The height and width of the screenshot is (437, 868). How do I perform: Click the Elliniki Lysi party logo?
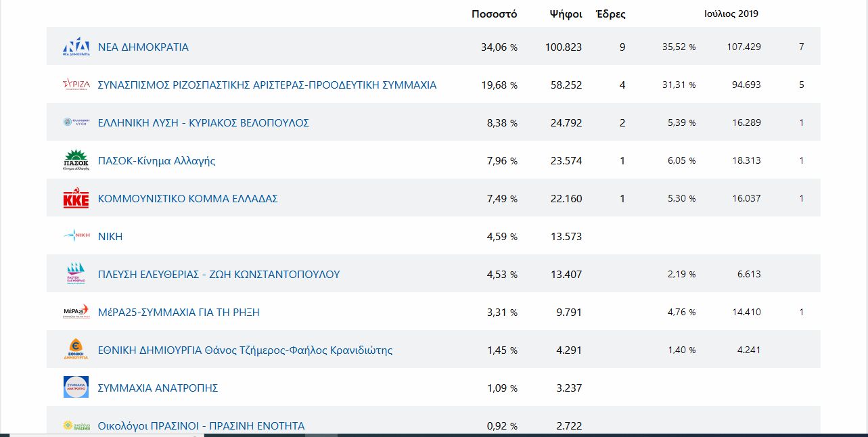[76, 122]
